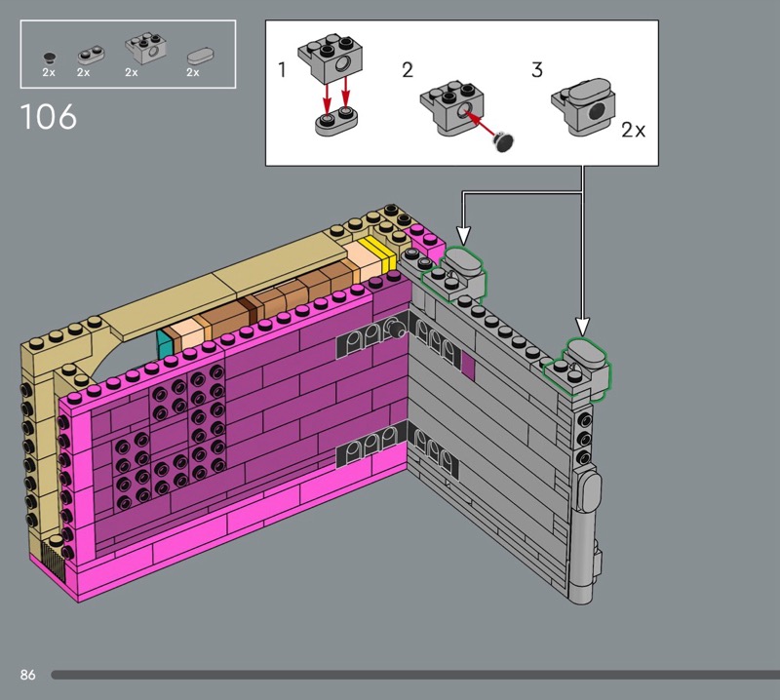Click the left green-outlined piece on the model

(x=464, y=272)
